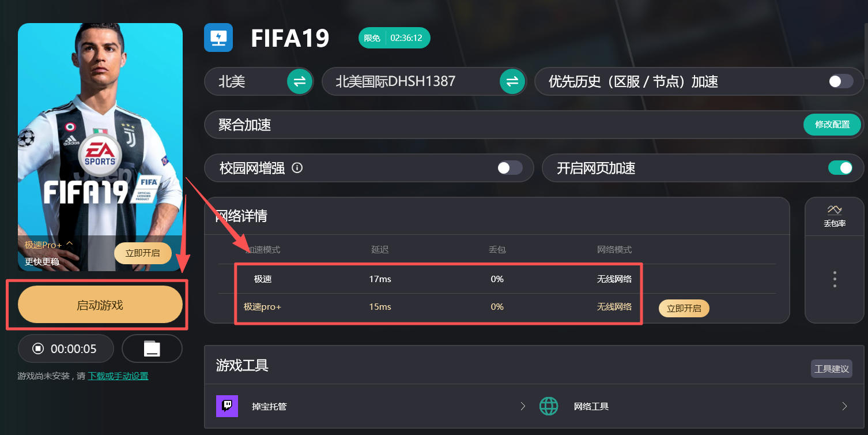
Task: View the 校园网增强 info icon
Action: (x=297, y=168)
